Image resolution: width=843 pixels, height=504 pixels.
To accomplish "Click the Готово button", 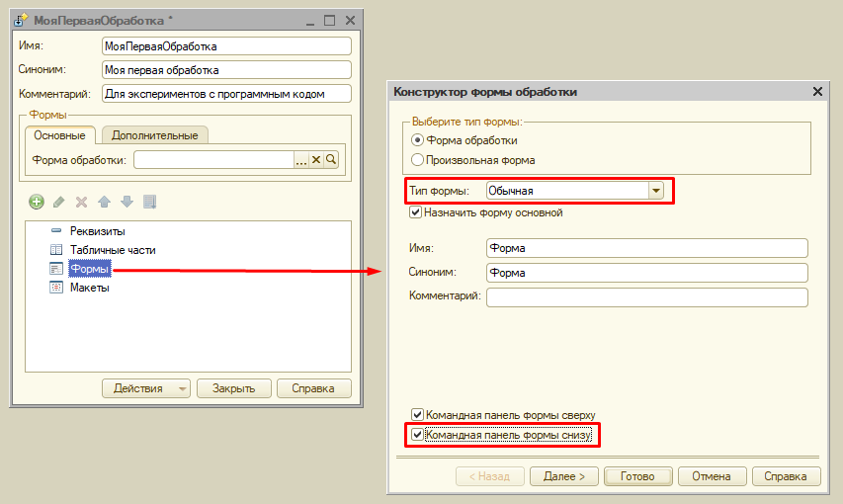I will 638,476.
